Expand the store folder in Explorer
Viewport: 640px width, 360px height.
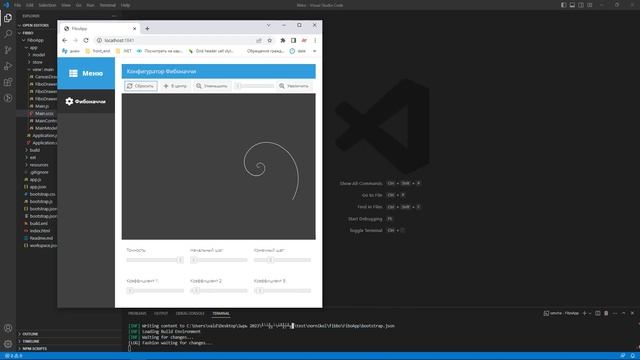tap(36, 62)
